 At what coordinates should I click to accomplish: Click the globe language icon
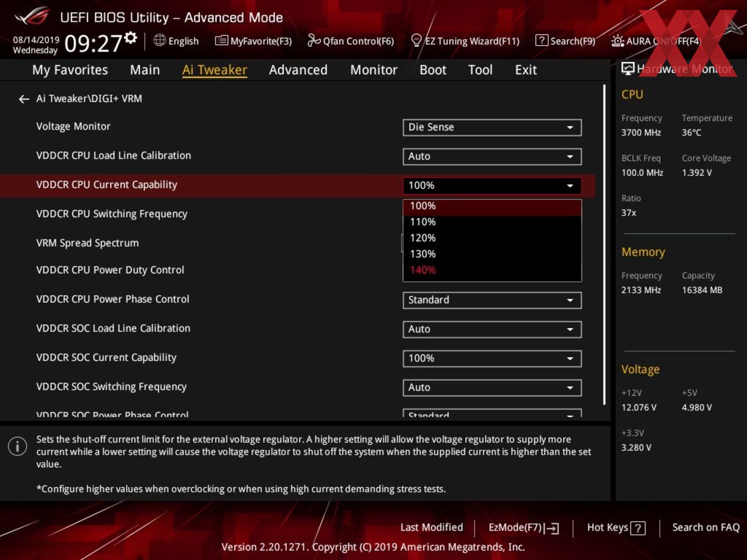pos(159,40)
